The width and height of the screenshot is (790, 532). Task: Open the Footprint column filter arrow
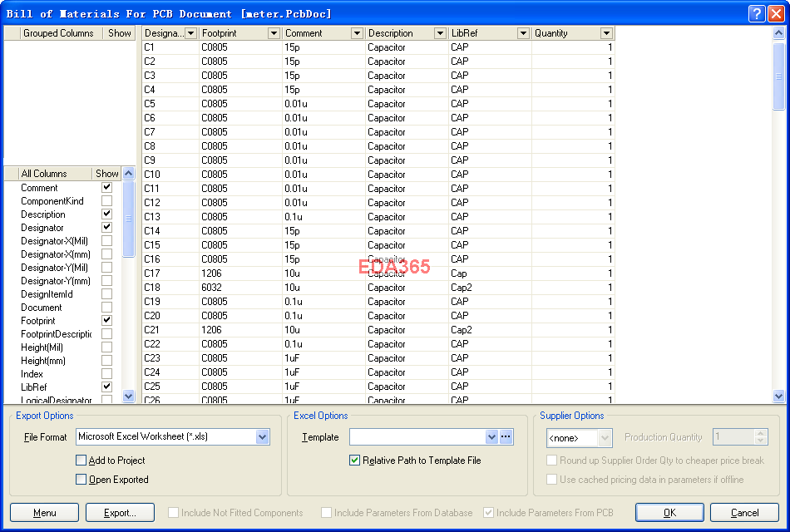pyautogui.click(x=274, y=33)
